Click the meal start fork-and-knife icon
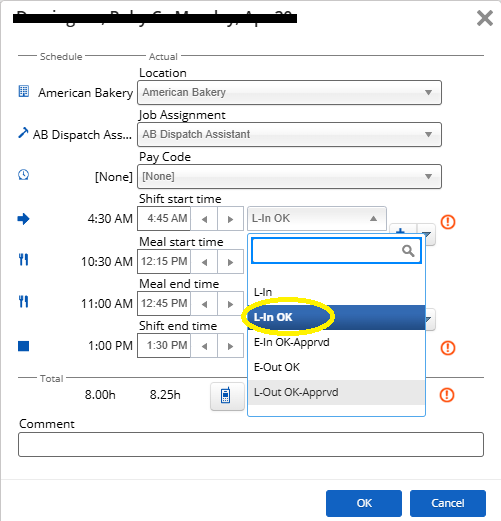Viewport: 501px width, 521px height. click(23, 260)
